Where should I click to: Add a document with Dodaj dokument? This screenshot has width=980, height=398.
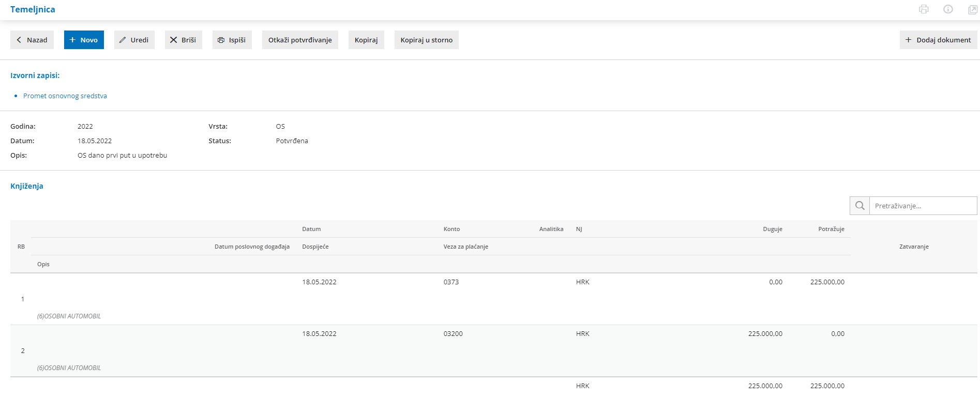pyautogui.click(x=939, y=40)
